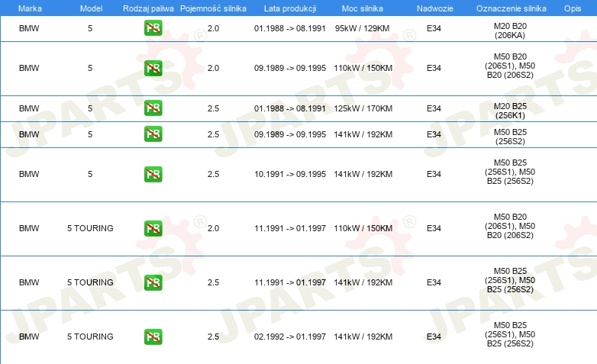Click the Marka column header
The image size is (597, 364).
tap(30, 8)
